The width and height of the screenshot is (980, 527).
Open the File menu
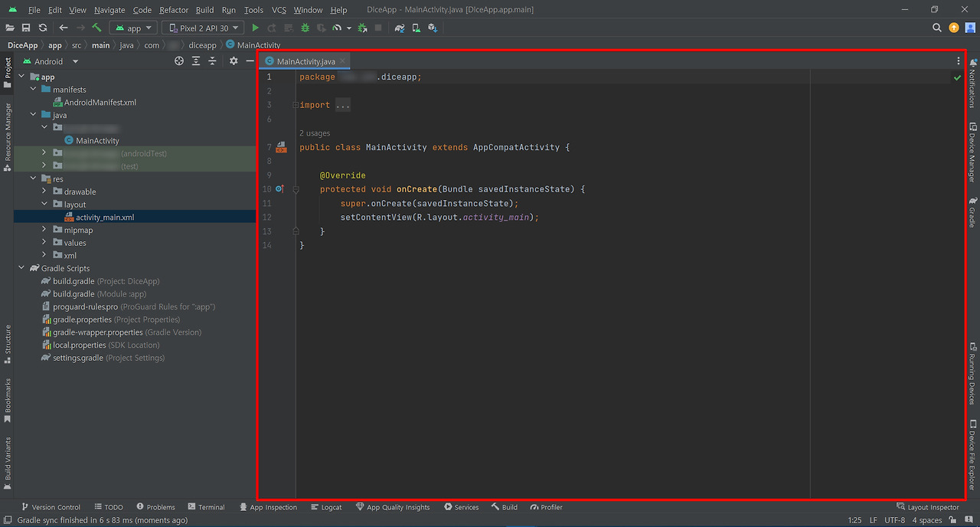tap(34, 10)
